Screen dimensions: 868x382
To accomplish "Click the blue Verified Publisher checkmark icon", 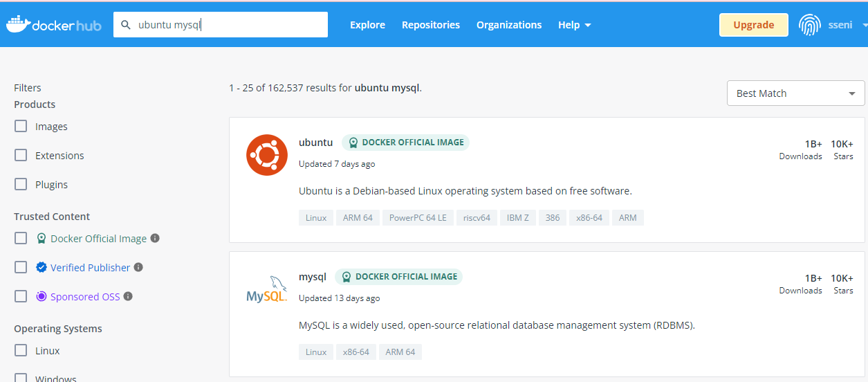I will (41, 267).
